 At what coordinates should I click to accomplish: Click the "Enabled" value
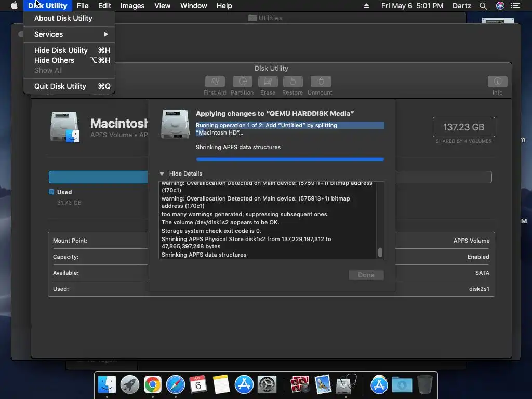(x=478, y=257)
